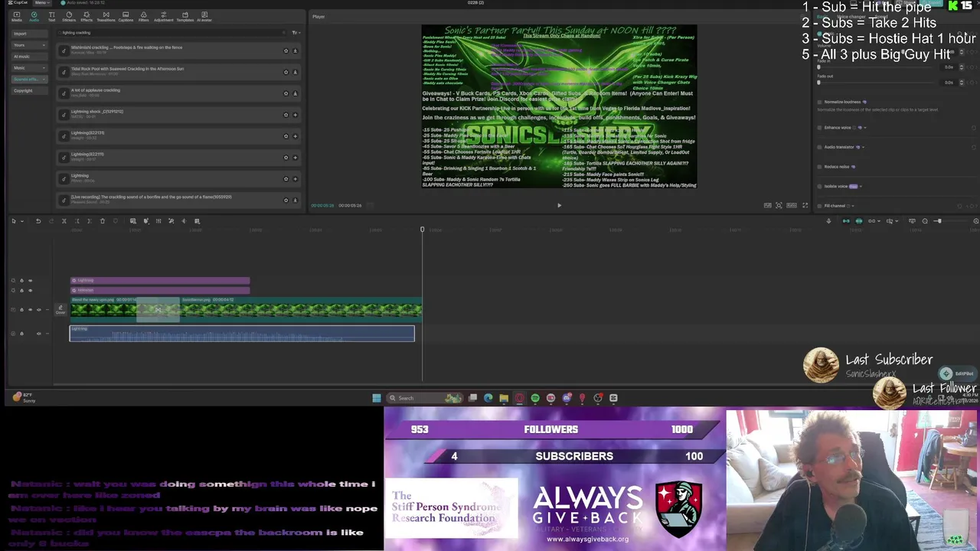Click the Templates tab icon

(x=185, y=16)
